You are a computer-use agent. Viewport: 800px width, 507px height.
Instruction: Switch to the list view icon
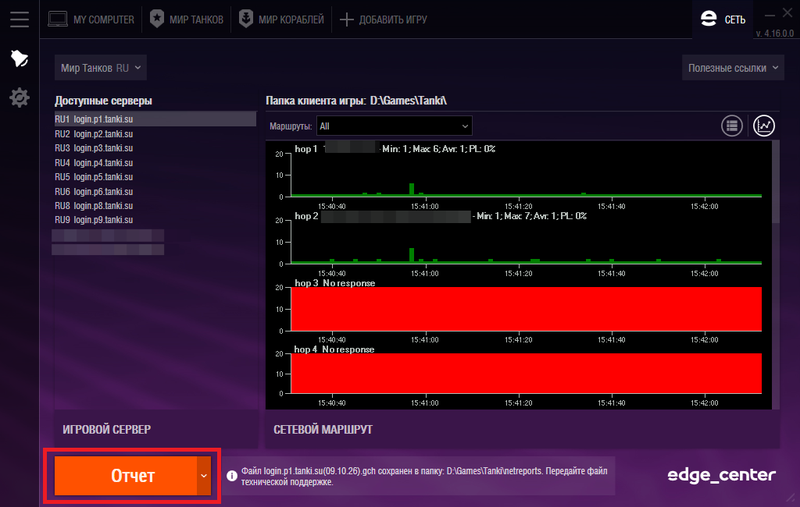pyautogui.click(x=732, y=125)
